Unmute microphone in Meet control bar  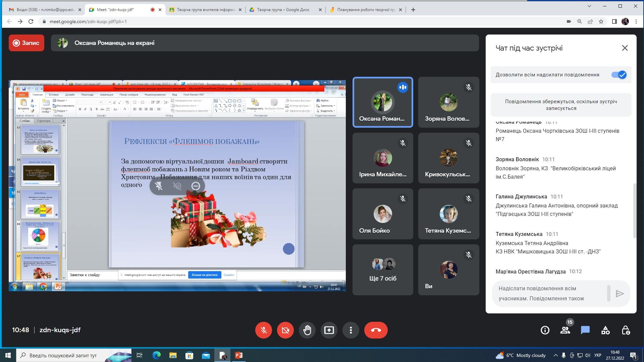point(264,330)
